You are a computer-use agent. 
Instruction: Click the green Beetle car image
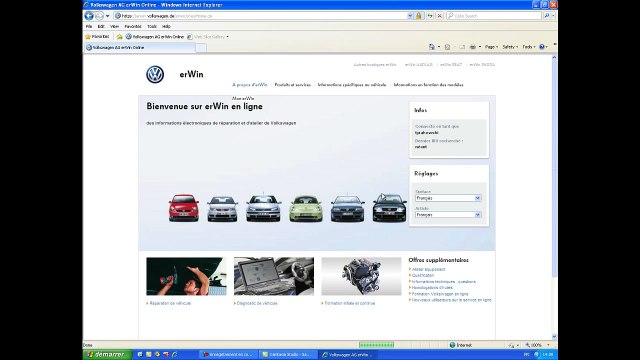point(306,209)
